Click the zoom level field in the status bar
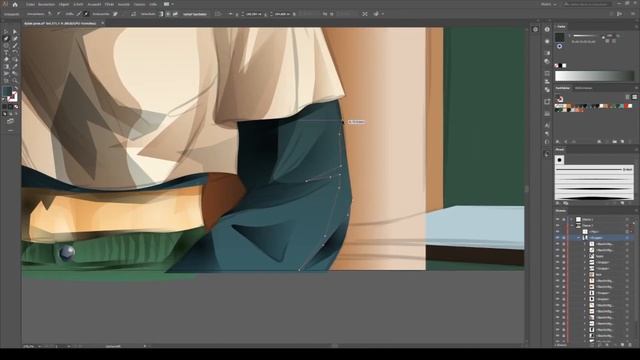The width and height of the screenshot is (640, 360). click(29, 346)
